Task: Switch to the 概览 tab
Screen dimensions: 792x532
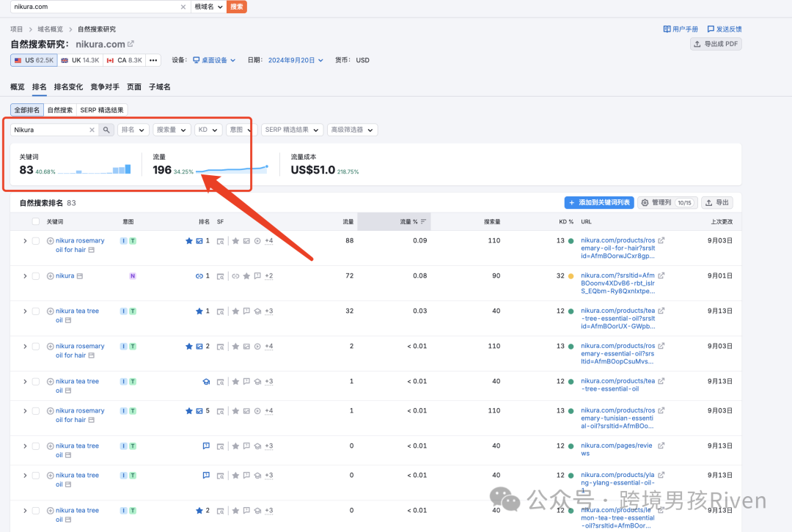Action: 17,86
